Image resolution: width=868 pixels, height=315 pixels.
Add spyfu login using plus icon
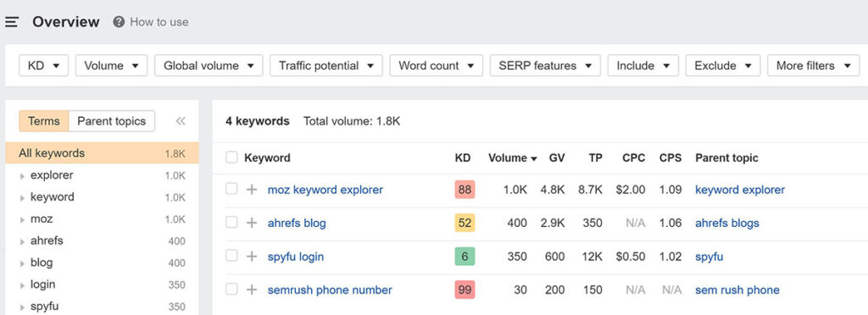[x=252, y=257]
